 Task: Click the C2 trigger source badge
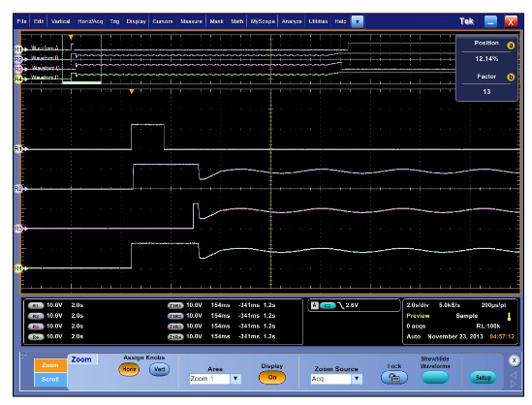pyautogui.click(x=328, y=305)
